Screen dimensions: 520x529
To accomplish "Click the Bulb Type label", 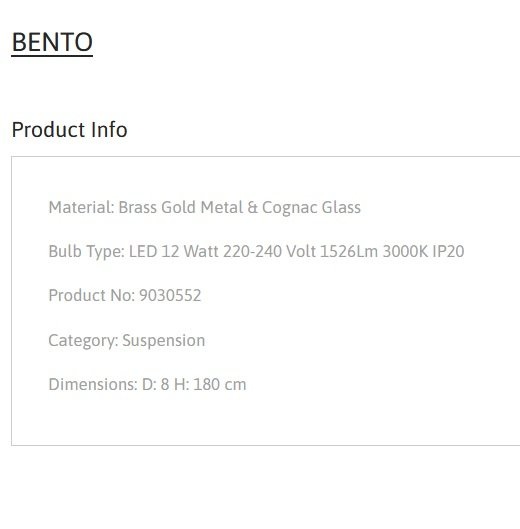I will click(x=87, y=251).
